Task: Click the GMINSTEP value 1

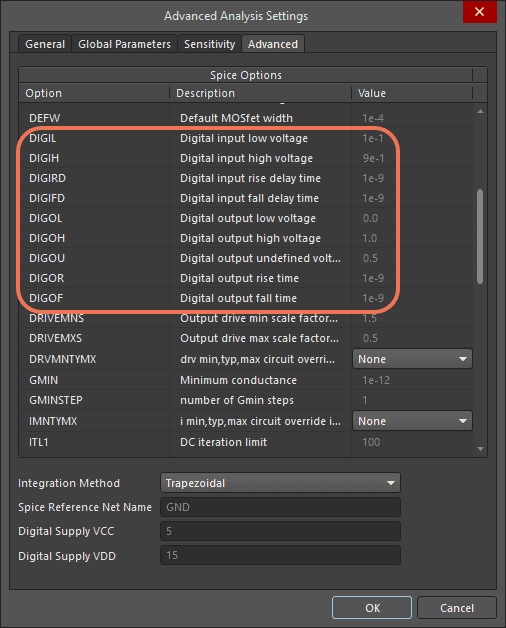Action: 365,401
